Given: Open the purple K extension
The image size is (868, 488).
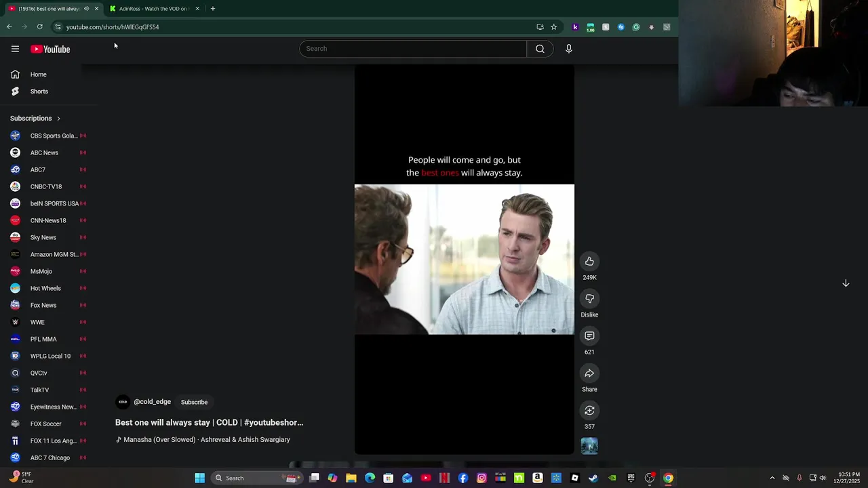Looking at the screenshot, I should pos(575,27).
